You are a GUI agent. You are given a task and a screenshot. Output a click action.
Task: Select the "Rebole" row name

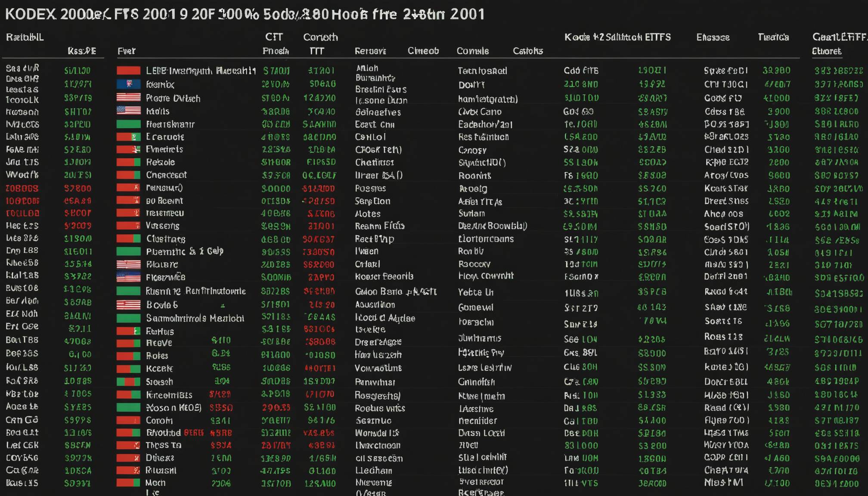pos(160,162)
